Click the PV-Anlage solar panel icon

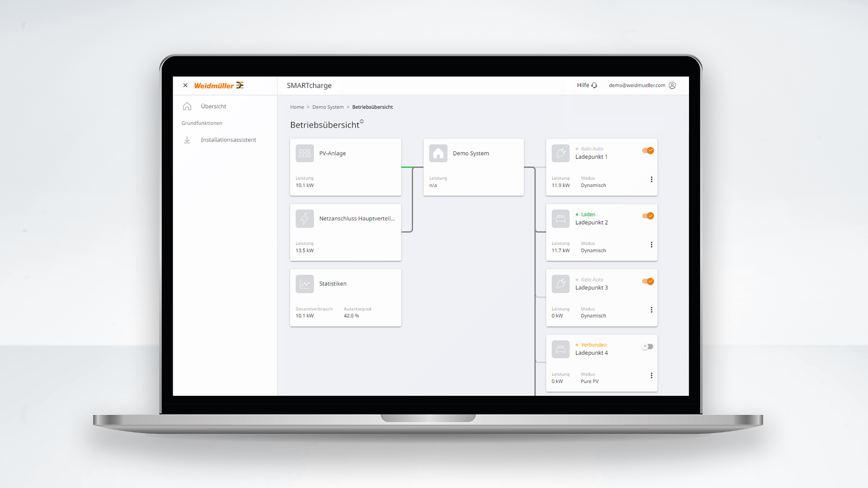[x=304, y=154]
